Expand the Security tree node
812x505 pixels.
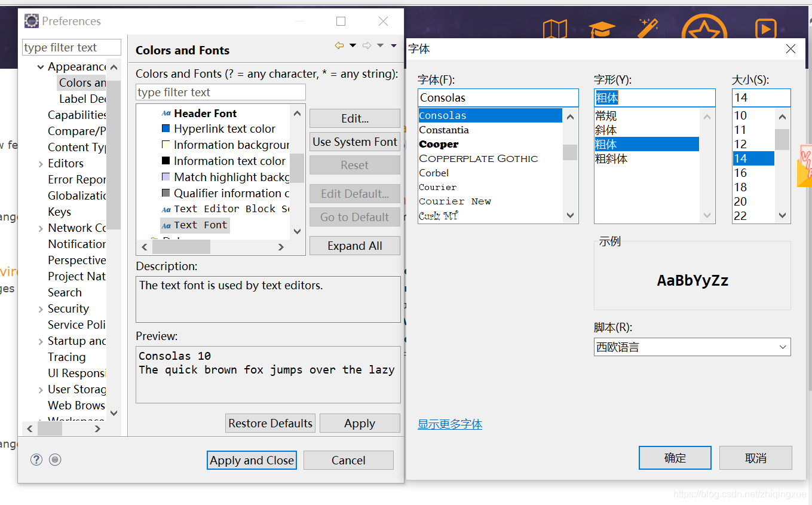(x=41, y=309)
